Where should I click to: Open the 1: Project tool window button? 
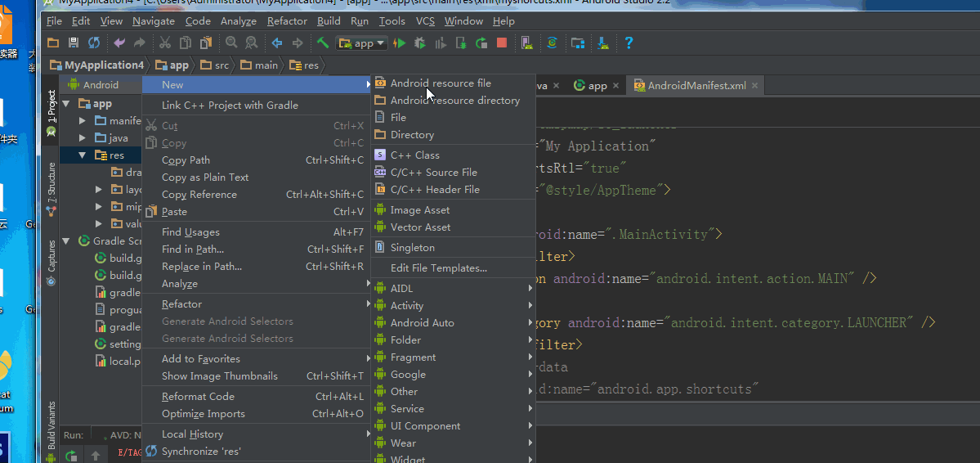tap(51, 113)
